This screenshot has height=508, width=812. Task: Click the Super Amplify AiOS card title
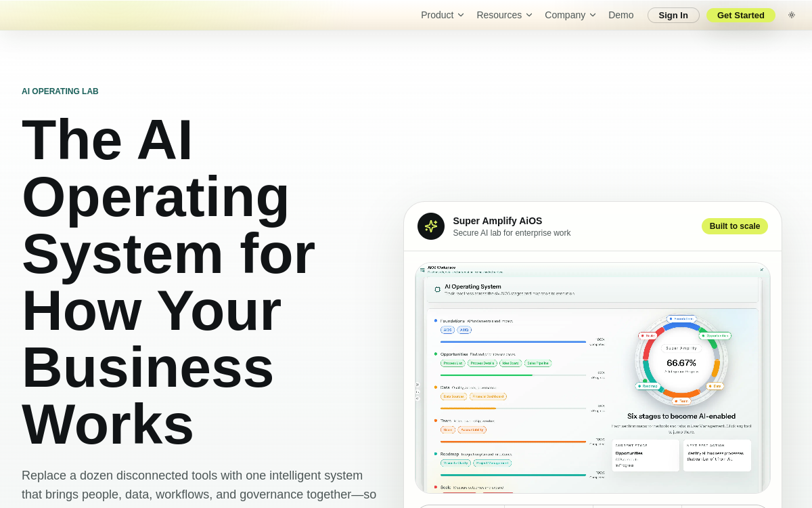tap(497, 221)
